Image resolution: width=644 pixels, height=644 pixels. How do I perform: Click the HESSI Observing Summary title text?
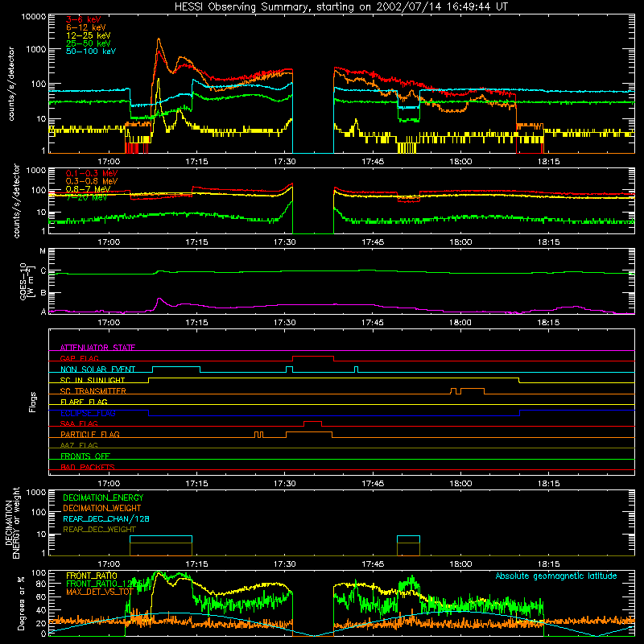[341, 7]
